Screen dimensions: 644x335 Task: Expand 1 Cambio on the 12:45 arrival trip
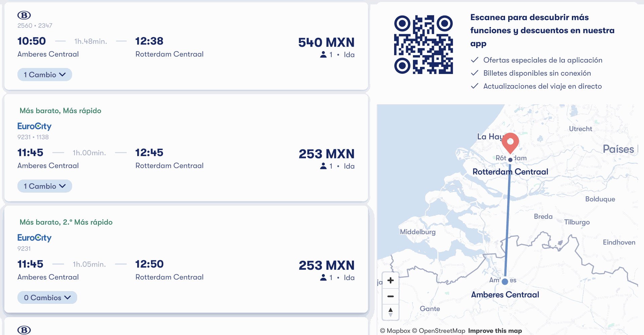[x=45, y=186]
